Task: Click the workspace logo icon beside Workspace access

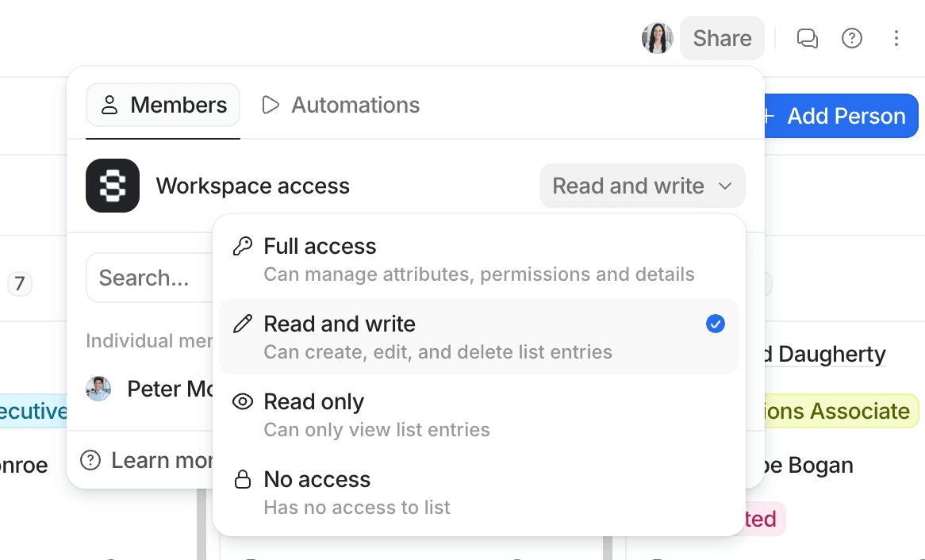Action: [112, 186]
